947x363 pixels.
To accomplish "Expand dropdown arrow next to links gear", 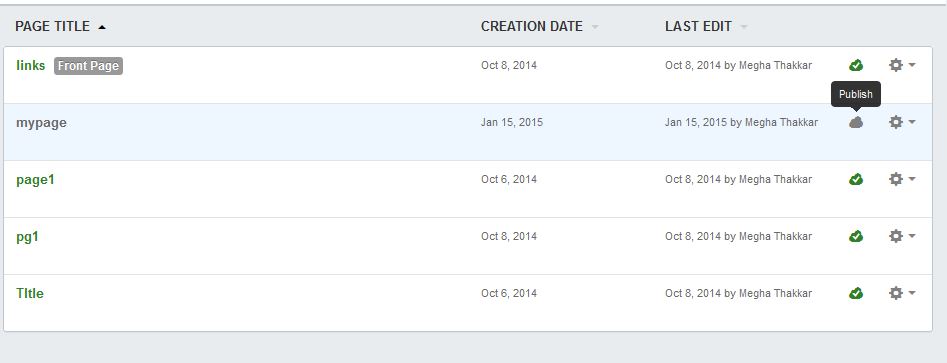I will click(x=911, y=65).
